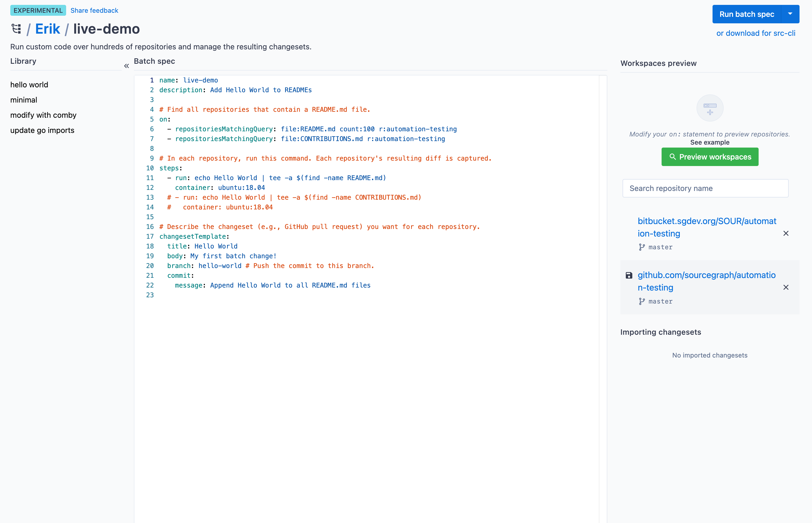Collapse the Library sidebar with double chevron
This screenshot has height=523, width=812.
coord(126,66)
